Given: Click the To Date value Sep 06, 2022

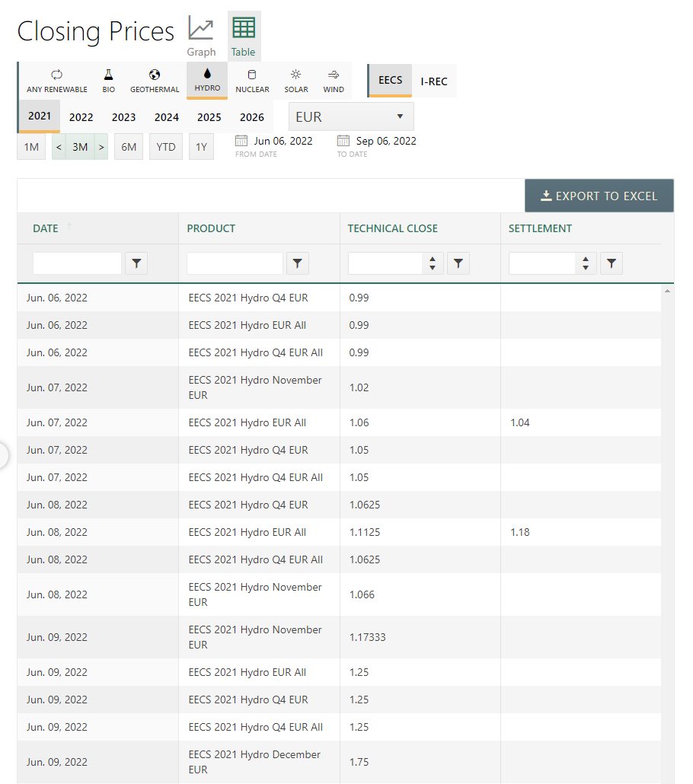Looking at the screenshot, I should (386, 141).
